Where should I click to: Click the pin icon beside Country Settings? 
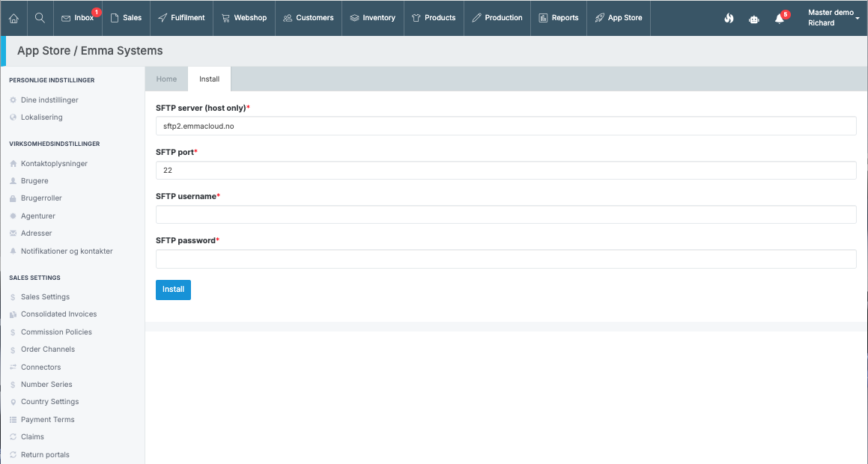pyautogui.click(x=13, y=402)
